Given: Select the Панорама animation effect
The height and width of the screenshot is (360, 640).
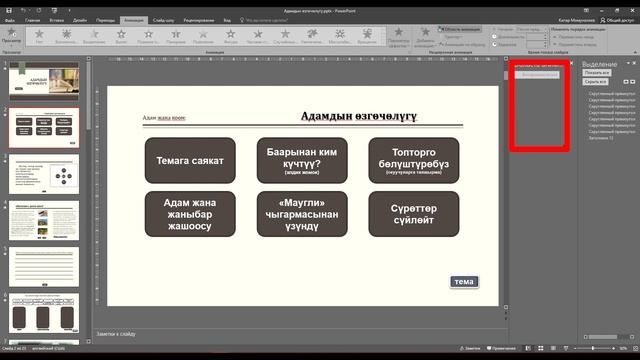Looking at the screenshot, I should coord(176,36).
